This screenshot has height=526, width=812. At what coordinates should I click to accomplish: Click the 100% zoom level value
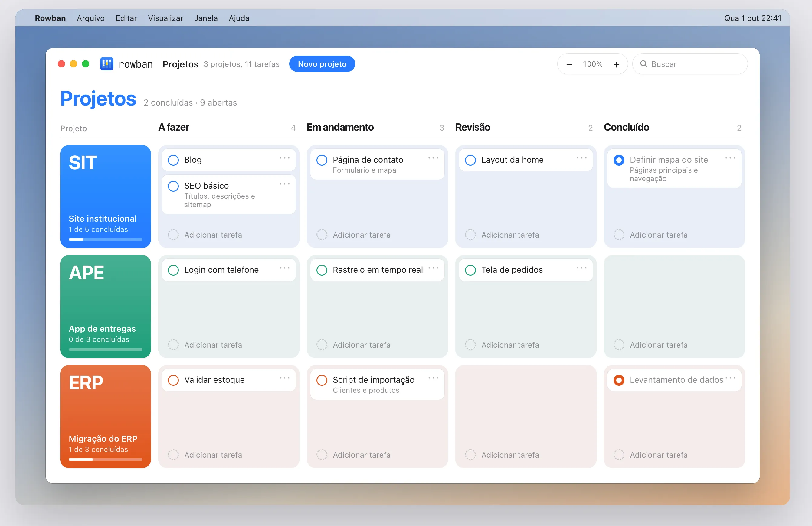coord(593,64)
